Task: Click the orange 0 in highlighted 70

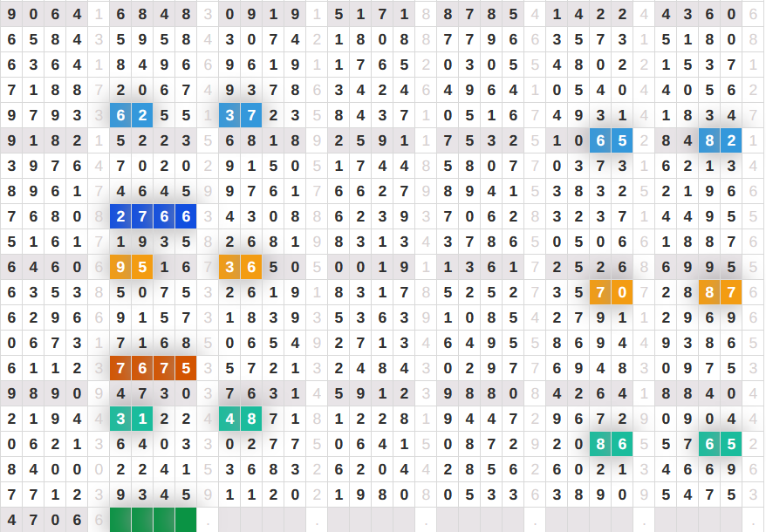Action: (x=621, y=293)
